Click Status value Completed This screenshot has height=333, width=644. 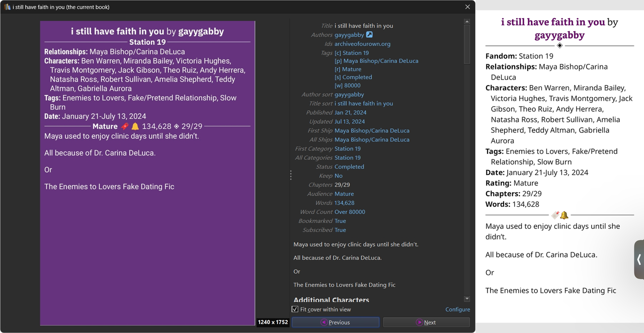(349, 167)
